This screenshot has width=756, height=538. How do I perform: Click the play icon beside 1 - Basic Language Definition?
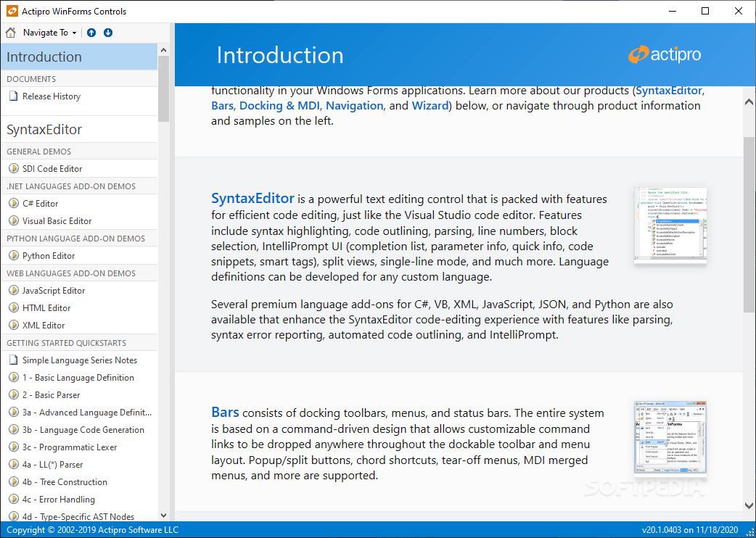tap(14, 377)
